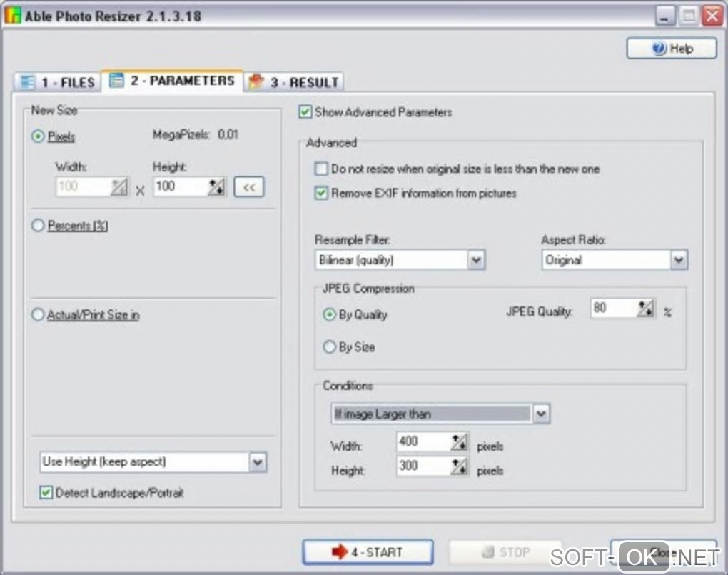Toggle Detect Landscape/Portrait checkbox
The width and height of the screenshot is (728, 575).
tap(46, 493)
